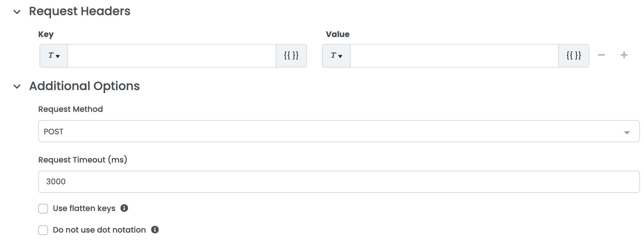Click the Use flatten keys label
644x242 pixels.
click(84, 208)
